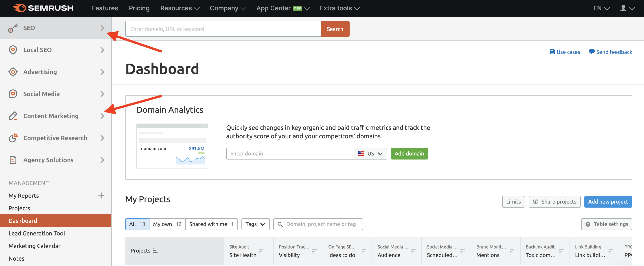Click the project search magnifier icon

280,224
